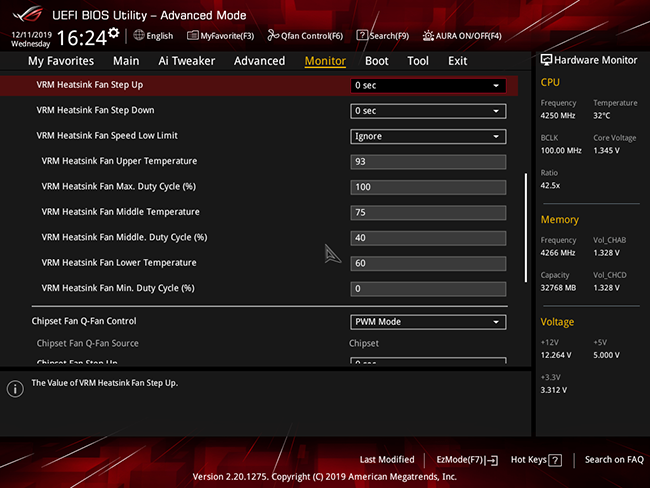Open time settings via gear icon

pyautogui.click(x=114, y=33)
